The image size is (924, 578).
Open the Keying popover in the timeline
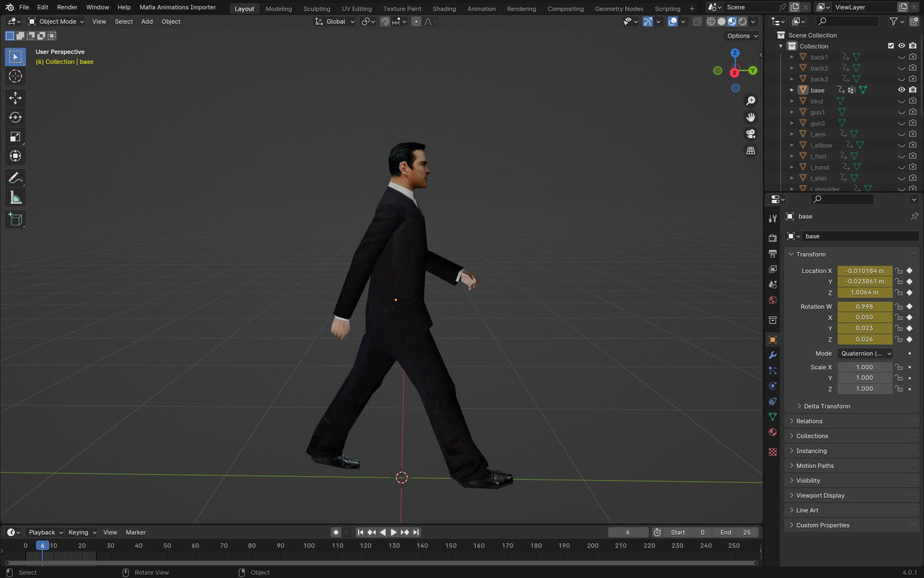tap(81, 532)
